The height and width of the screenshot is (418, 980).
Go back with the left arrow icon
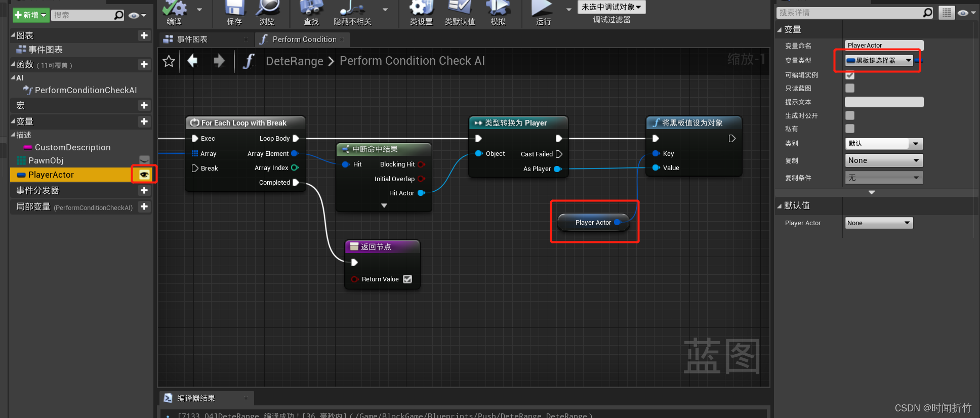(x=192, y=61)
